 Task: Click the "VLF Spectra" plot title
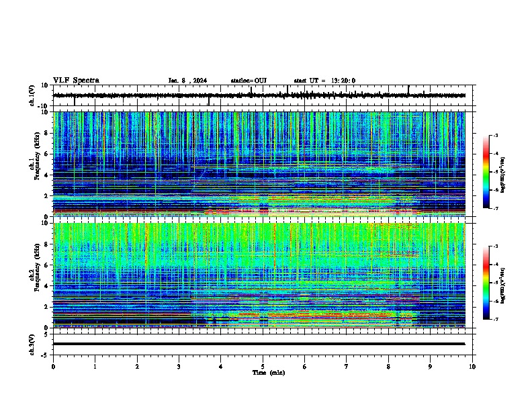coord(76,81)
